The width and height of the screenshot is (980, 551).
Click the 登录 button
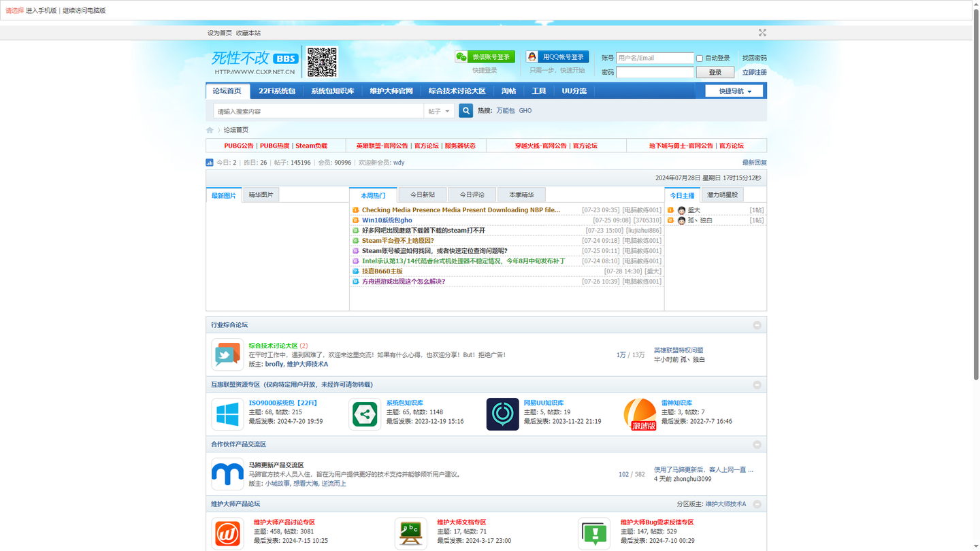coord(715,72)
